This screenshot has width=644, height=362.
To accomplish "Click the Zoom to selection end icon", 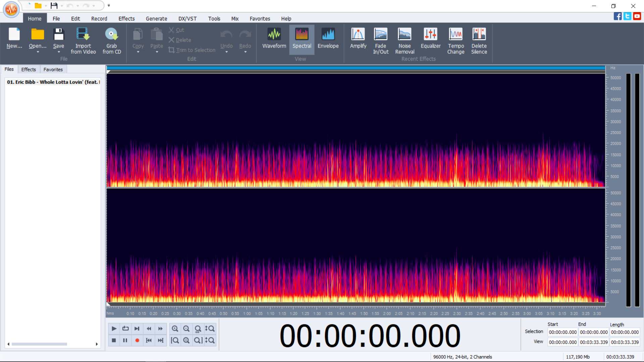I will click(x=198, y=341).
